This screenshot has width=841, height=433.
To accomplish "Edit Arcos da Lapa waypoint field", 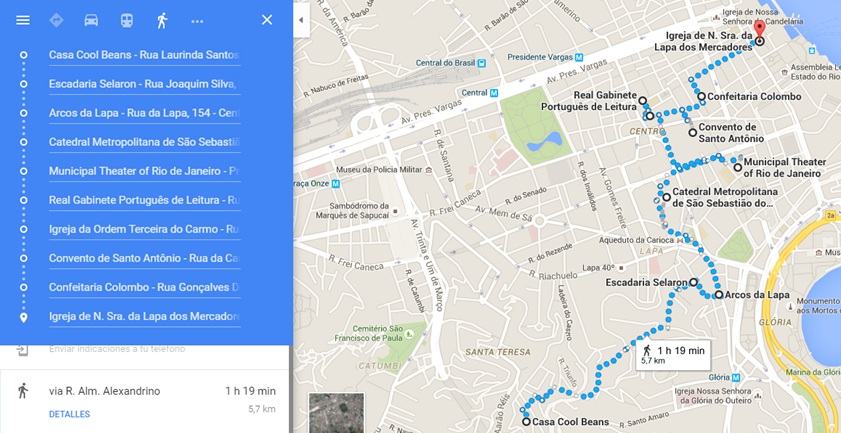I will pos(144,113).
